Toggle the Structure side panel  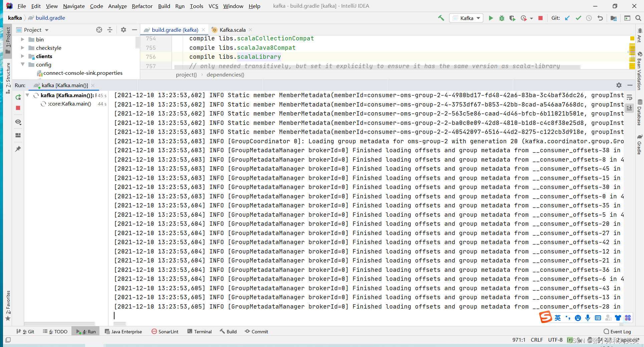pyautogui.click(x=8, y=77)
